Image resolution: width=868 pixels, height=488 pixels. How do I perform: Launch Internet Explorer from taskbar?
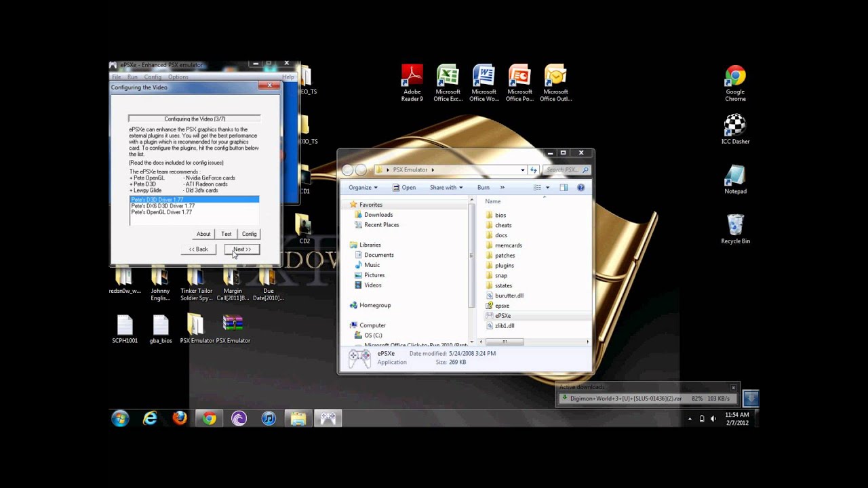pyautogui.click(x=150, y=418)
